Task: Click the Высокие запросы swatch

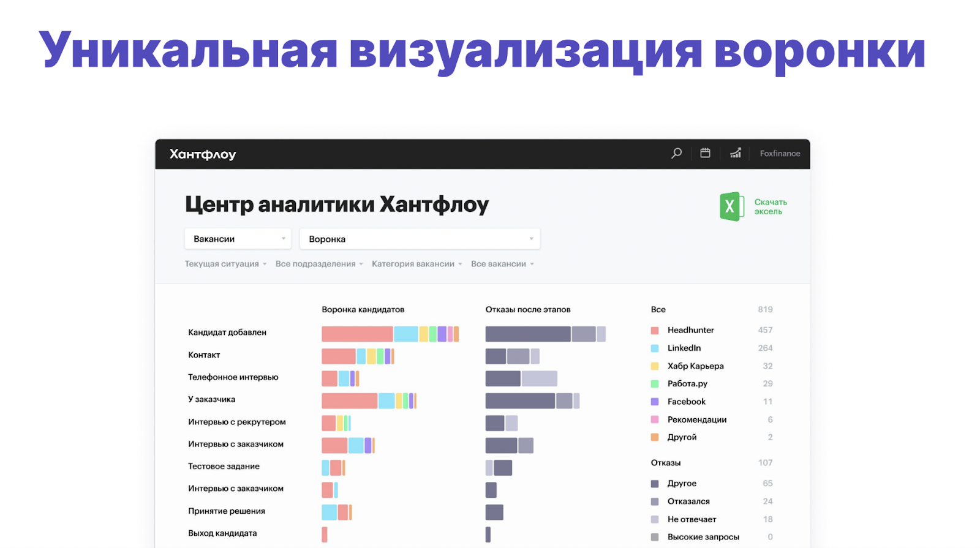Action: 655,537
